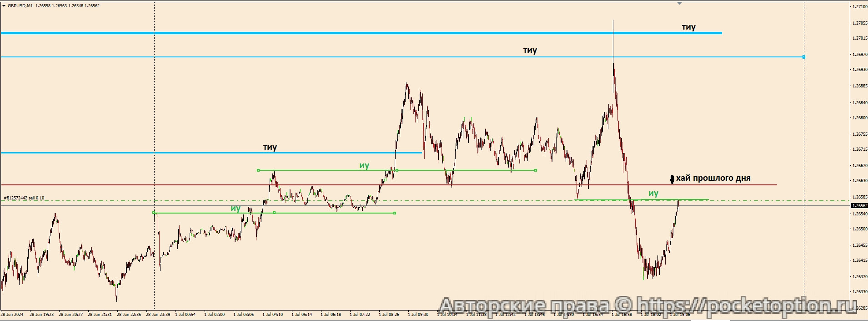
Task: Click the gray chart shift triangle at top
Action: coord(679,3)
